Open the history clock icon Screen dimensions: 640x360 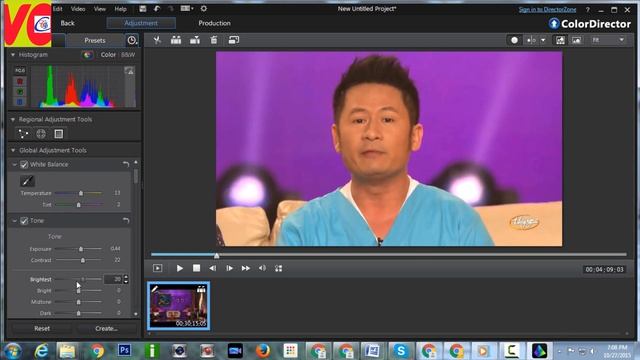pos(132,40)
